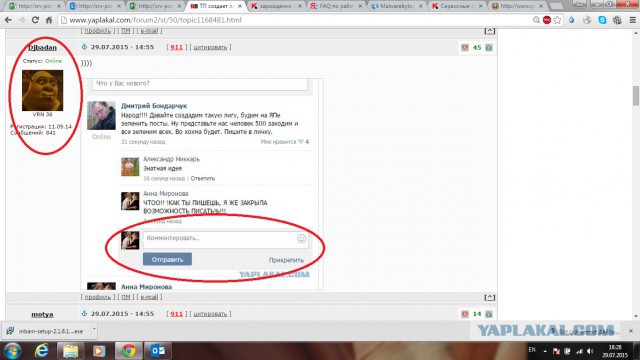Jump to top via arrow below Djbadan's post

click(x=489, y=297)
